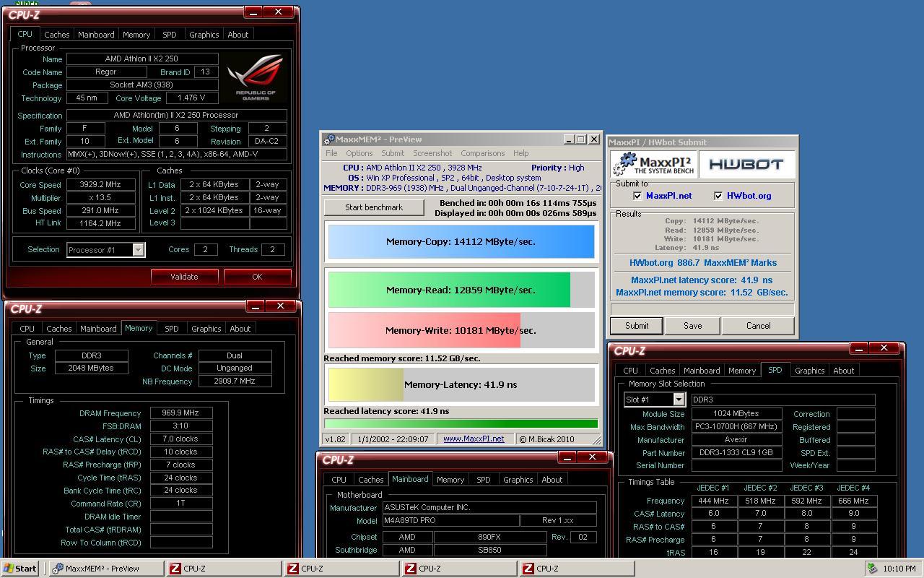This screenshot has width=924, height=578.
Task: Click the green benchmark progress bar
Action: point(461,424)
